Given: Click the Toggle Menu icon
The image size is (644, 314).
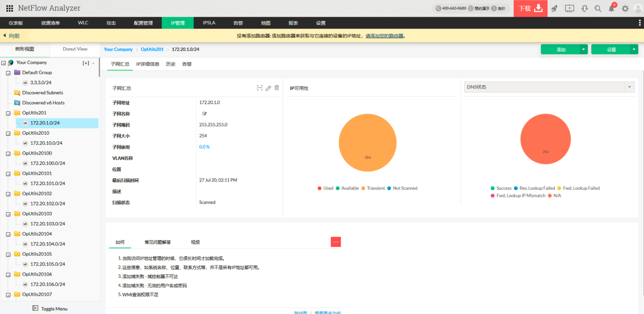Looking at the screenshot, I should (35, 308).
